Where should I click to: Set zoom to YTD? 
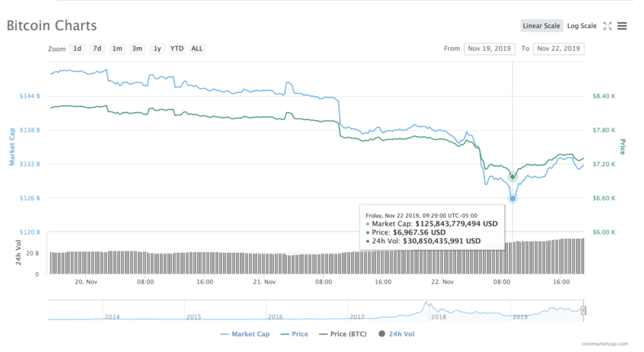pos(177,48)
